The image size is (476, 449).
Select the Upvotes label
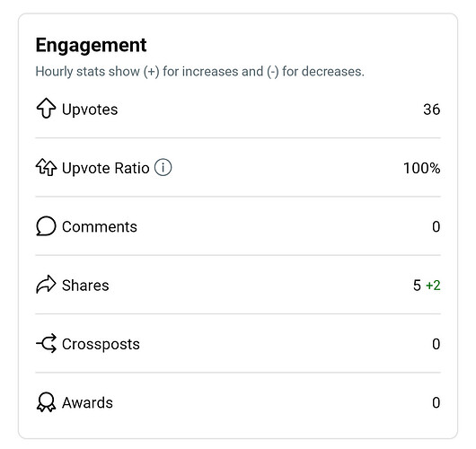pyautogui.click(x=90, y=110)
